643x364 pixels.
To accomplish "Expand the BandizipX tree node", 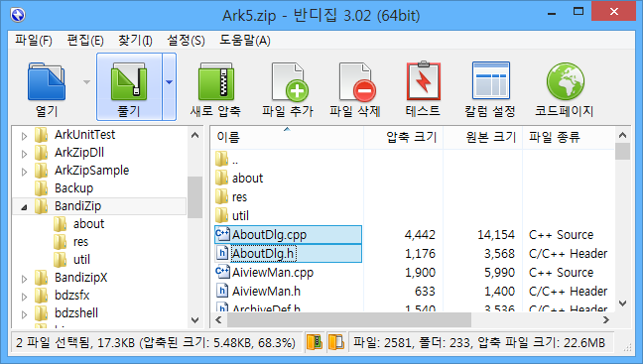I will (x=24, y=279).
